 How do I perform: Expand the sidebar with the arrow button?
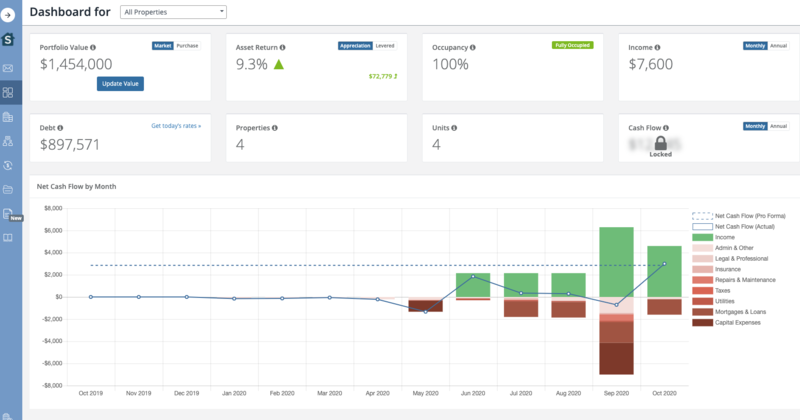pos(10,15)
